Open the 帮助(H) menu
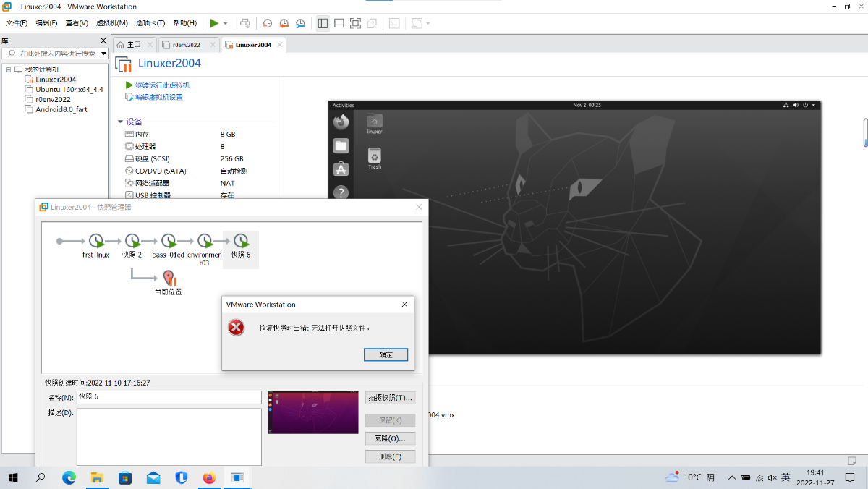 point(185,23)
